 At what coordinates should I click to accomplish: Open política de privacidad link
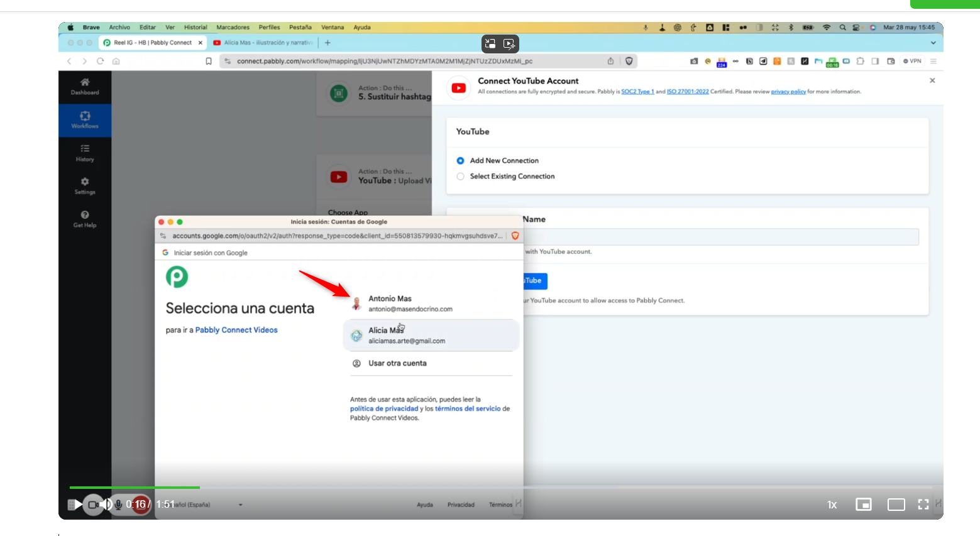[x=384, y=408]
